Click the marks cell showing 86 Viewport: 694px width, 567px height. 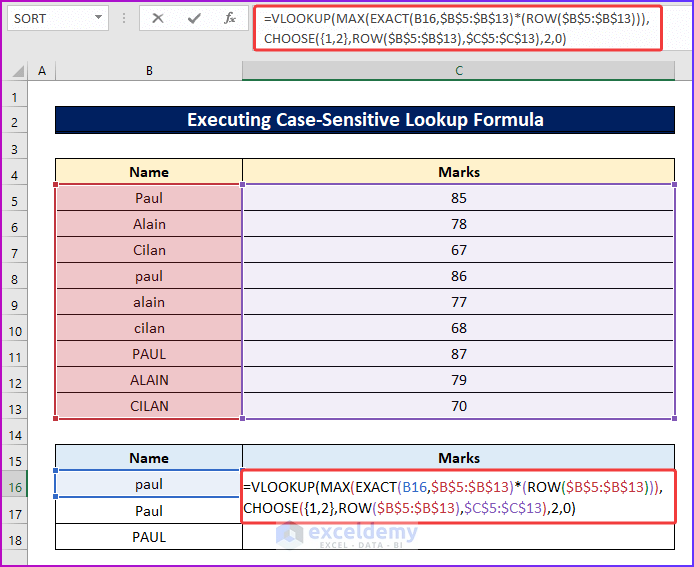coord(459,276)
